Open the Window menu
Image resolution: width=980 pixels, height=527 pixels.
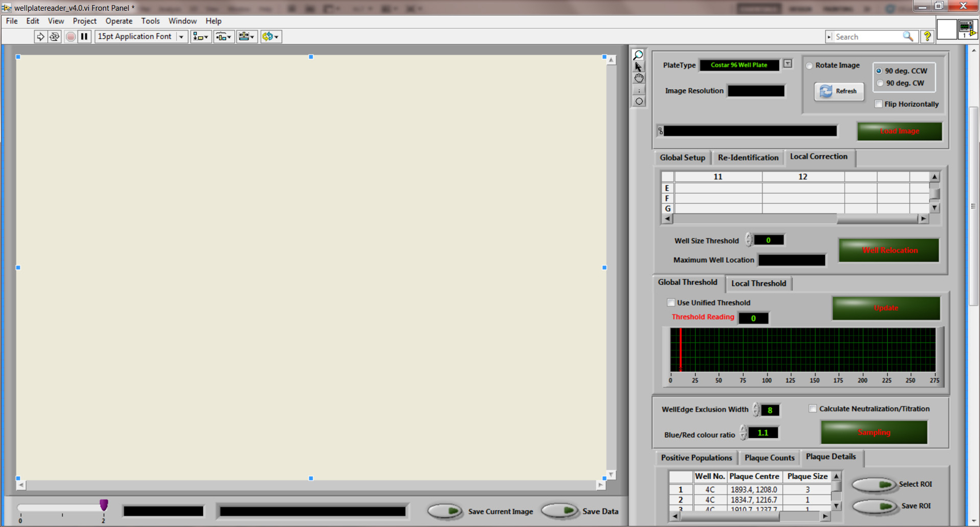click(x=183, y=21)
